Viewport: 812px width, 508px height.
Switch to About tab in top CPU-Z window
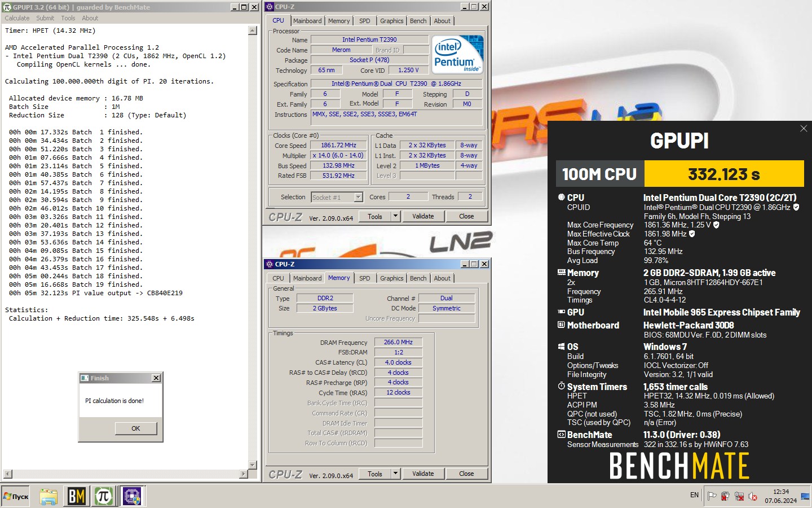[x=442, y=21]
